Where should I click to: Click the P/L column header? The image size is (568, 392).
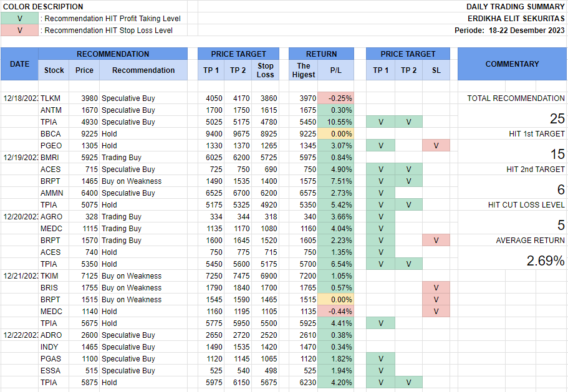click(x=335, y=70)
